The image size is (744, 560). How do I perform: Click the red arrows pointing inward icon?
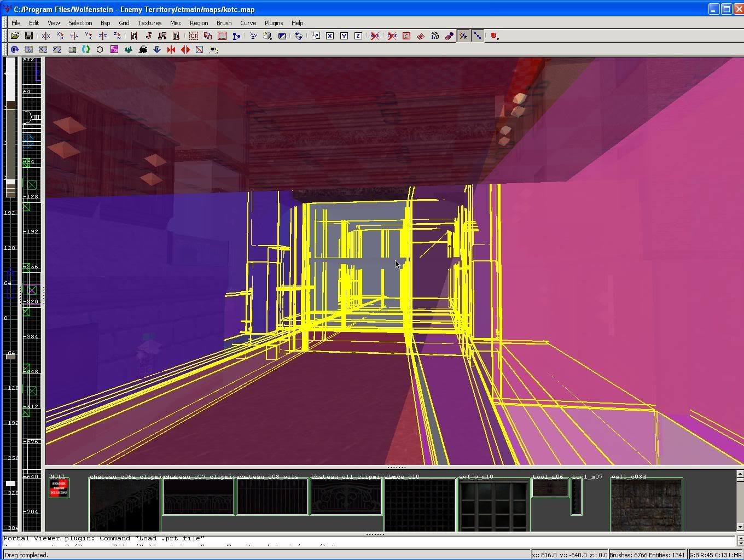point(171,49)
